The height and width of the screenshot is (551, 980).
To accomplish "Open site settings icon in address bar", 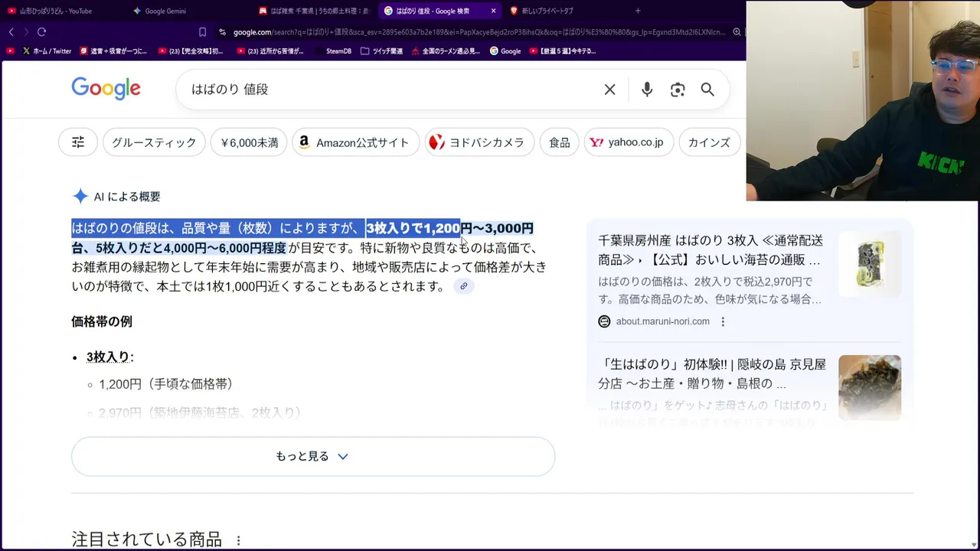I will point(222,32).
